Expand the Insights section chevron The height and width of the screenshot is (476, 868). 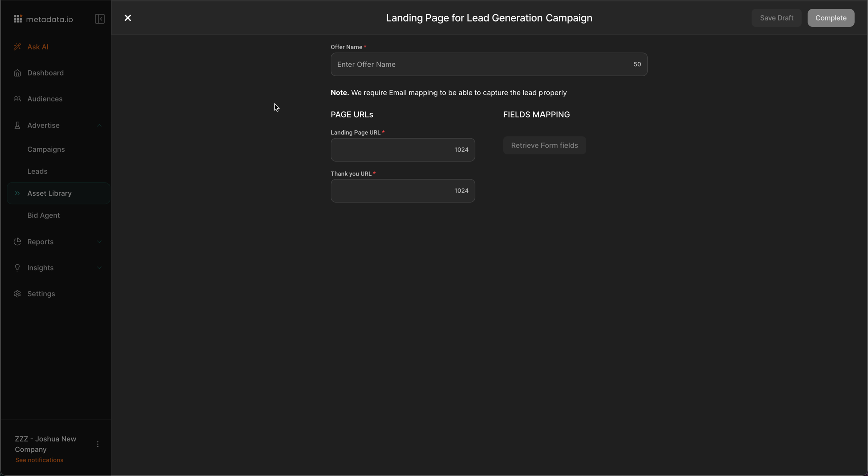tap(99, 268)
